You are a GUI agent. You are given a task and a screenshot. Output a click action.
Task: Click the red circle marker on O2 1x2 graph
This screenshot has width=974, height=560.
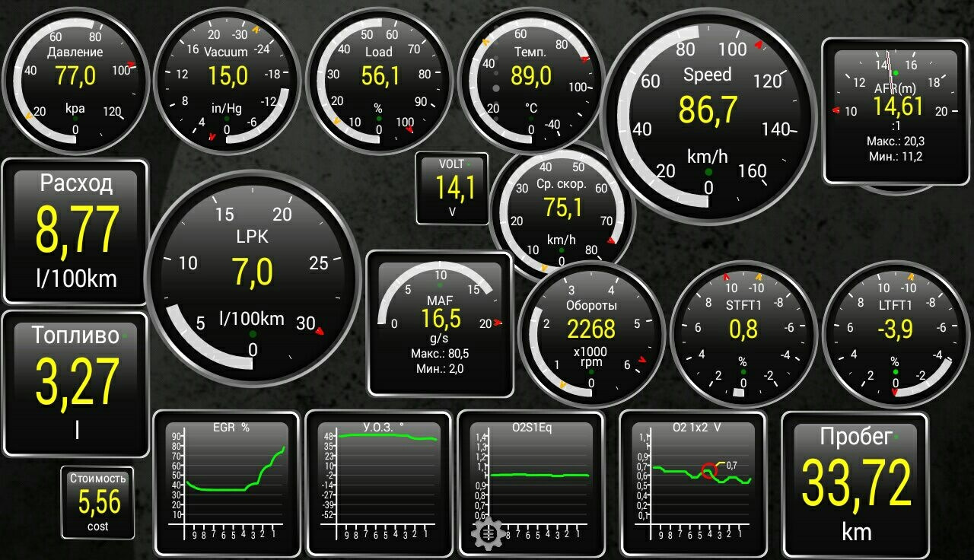[x=709, y=471]
